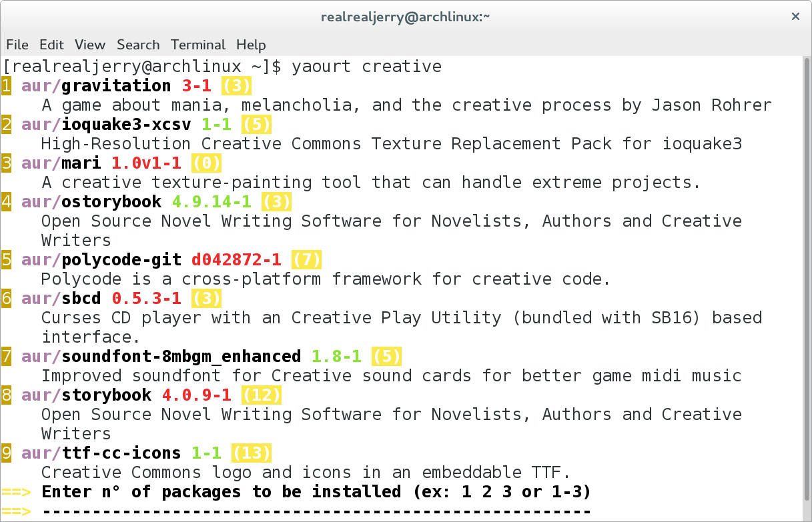812x522 pixels.
Task: Click package name aur/mari
Action: coord(61,163)
